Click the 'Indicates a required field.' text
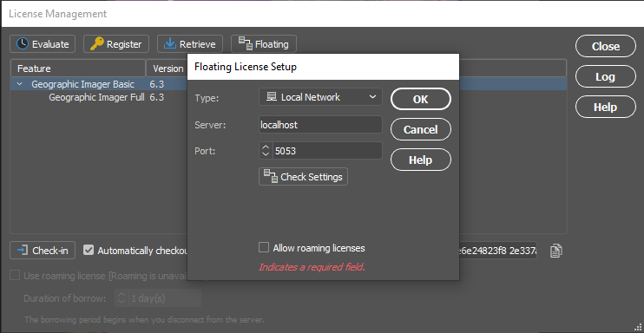Viewport: 644px width, 333px height. click(x=312, y=267)
